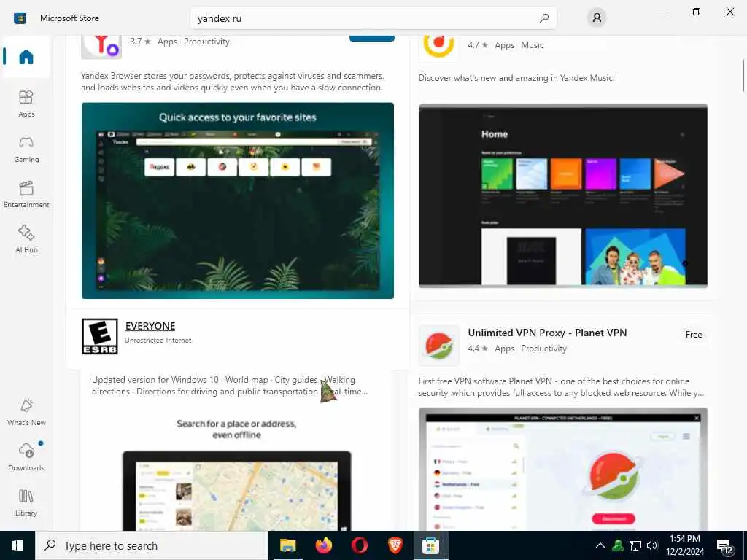The height and width of the screenshot is (560, 747).
Task: Open the network icon in tray
Action: [x=635, y=545]
